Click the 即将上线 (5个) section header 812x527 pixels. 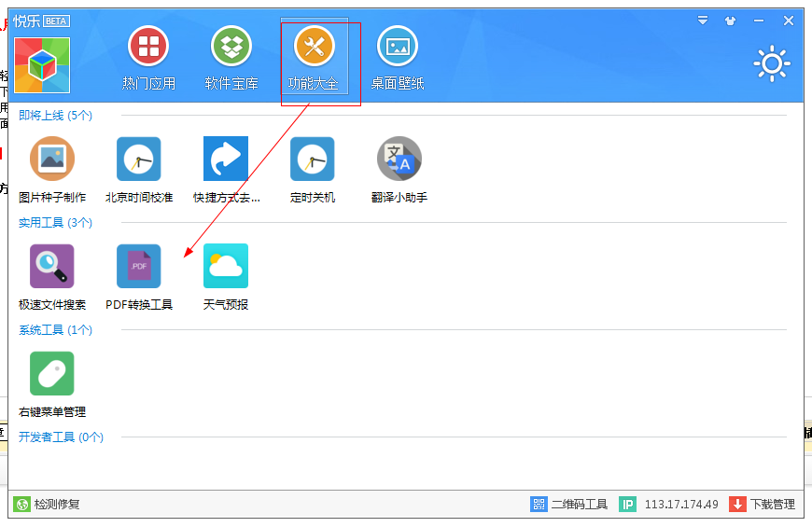(55, 116)
